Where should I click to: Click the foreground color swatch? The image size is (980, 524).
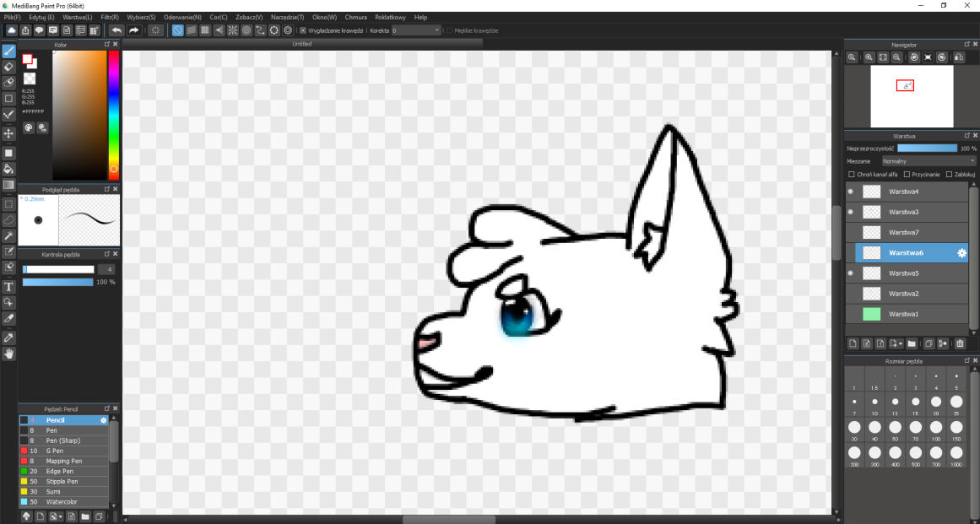tap(27, 59)
